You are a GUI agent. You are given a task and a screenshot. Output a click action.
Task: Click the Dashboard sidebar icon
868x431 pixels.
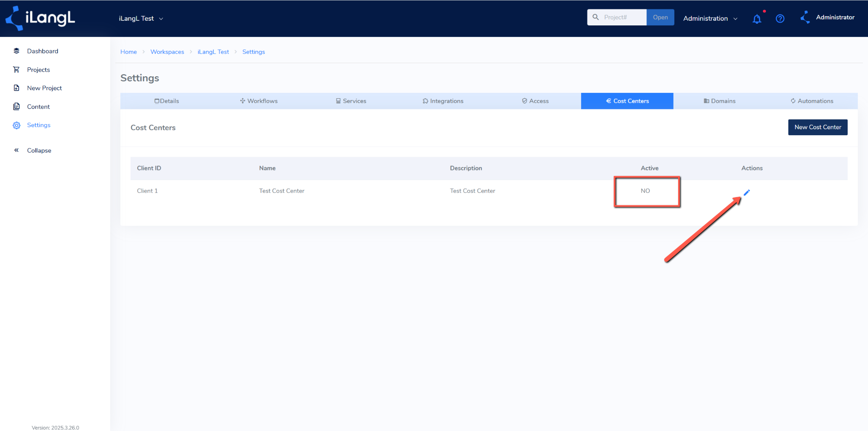pyautogui.click(x=17, y=51)
